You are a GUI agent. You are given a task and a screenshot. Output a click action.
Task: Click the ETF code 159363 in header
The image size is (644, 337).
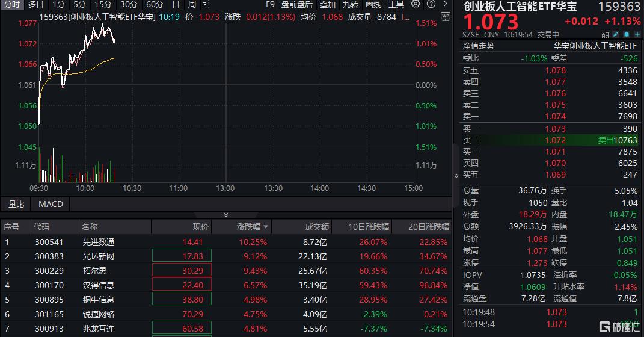[x=619, y=7]
